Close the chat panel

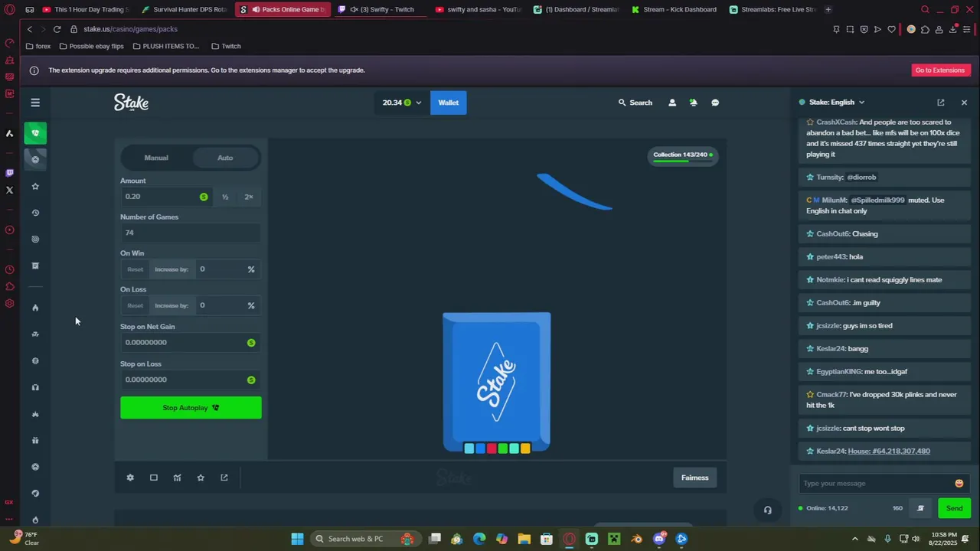pos(964,103)
